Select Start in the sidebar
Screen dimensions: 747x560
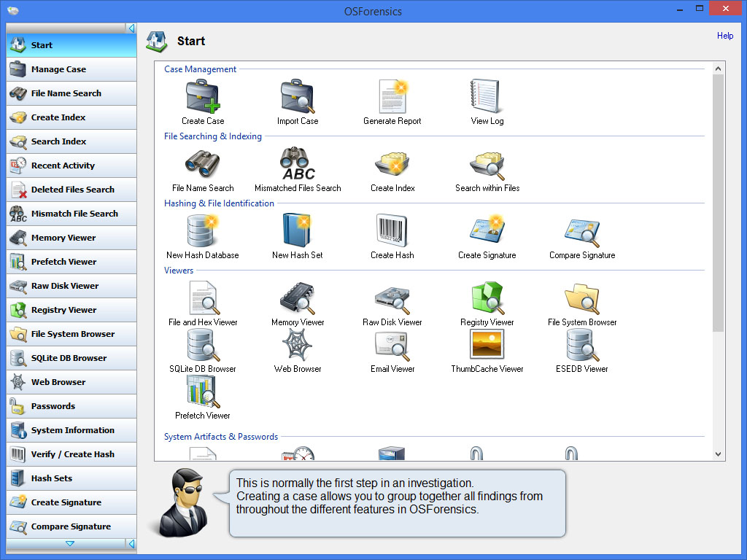tap(71, 45)
